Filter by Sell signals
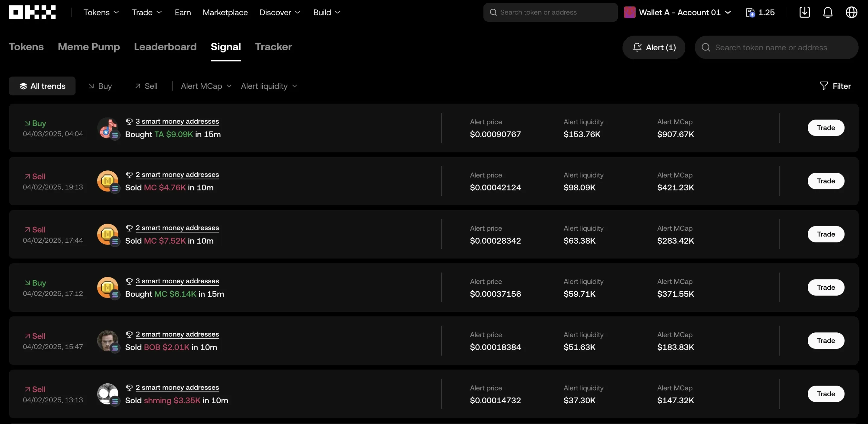Viewport: 868px width, 424px height. [x=146, y=86]
